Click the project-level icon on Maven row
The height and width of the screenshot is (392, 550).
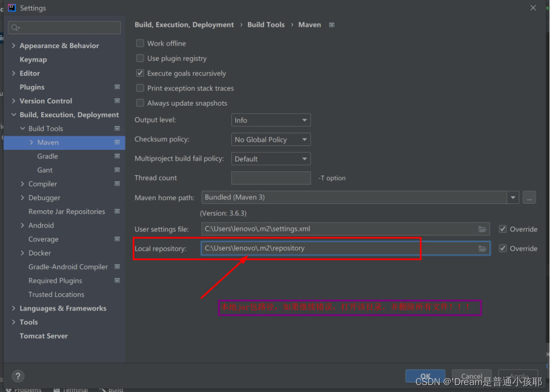click(x=117, y=142)
